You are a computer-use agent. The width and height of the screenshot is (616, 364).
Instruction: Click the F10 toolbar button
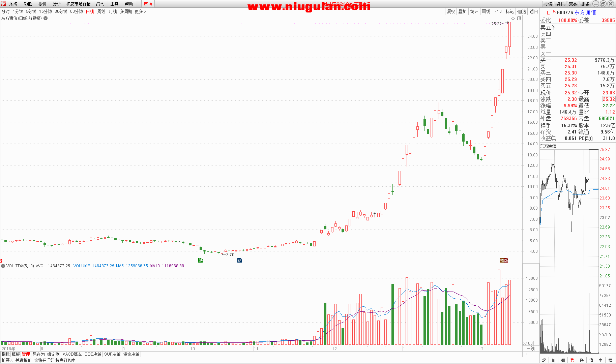click(x=498, y=11)
